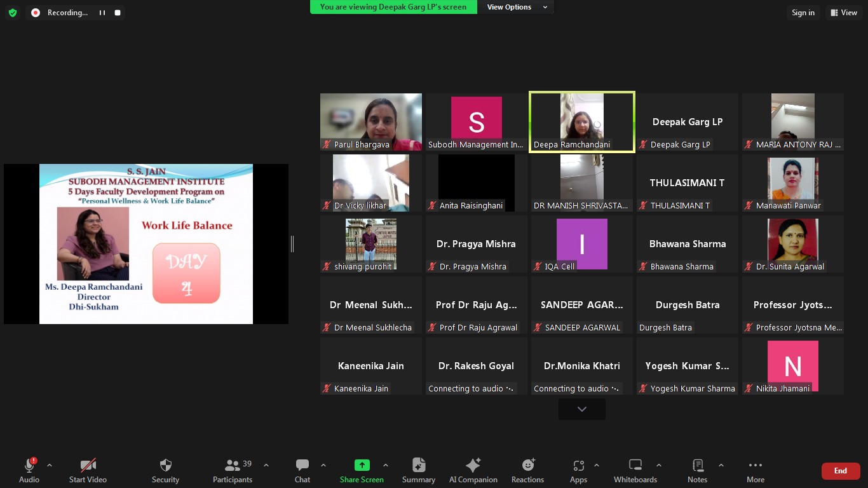Open the View layout menu
The width and height of the screenshot is (868, 488).
click(843, 13)
